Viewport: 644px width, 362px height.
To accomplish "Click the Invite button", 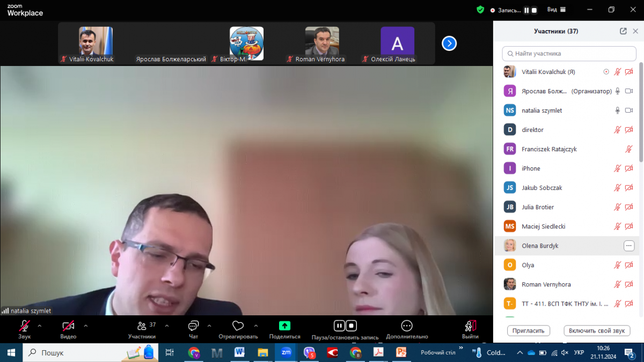I will pyautogui.click(x=529, y=331).
